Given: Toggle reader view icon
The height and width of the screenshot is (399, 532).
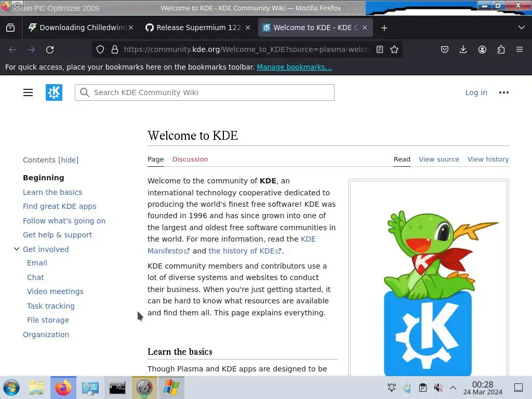Looking at the screenshot, I should (380, 49).
